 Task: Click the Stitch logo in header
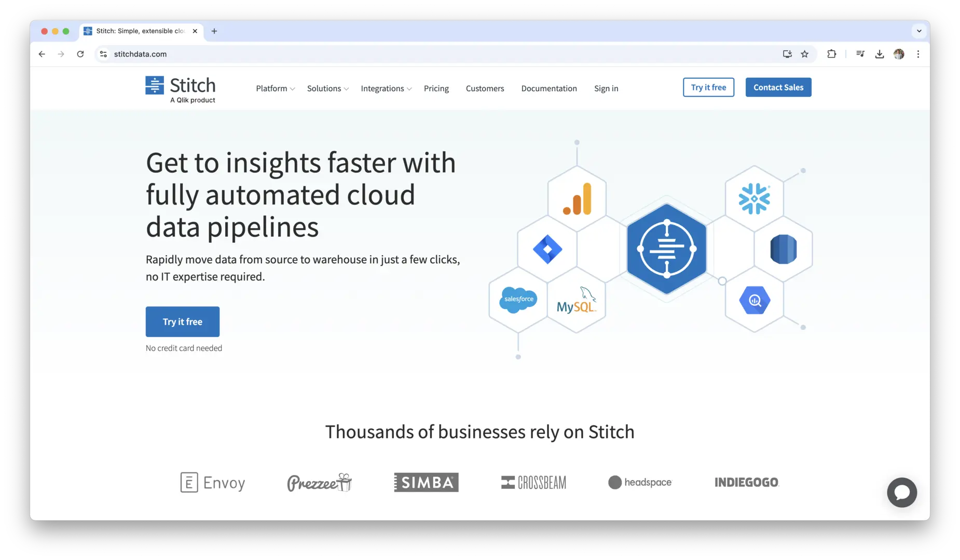tap(180, 89)
